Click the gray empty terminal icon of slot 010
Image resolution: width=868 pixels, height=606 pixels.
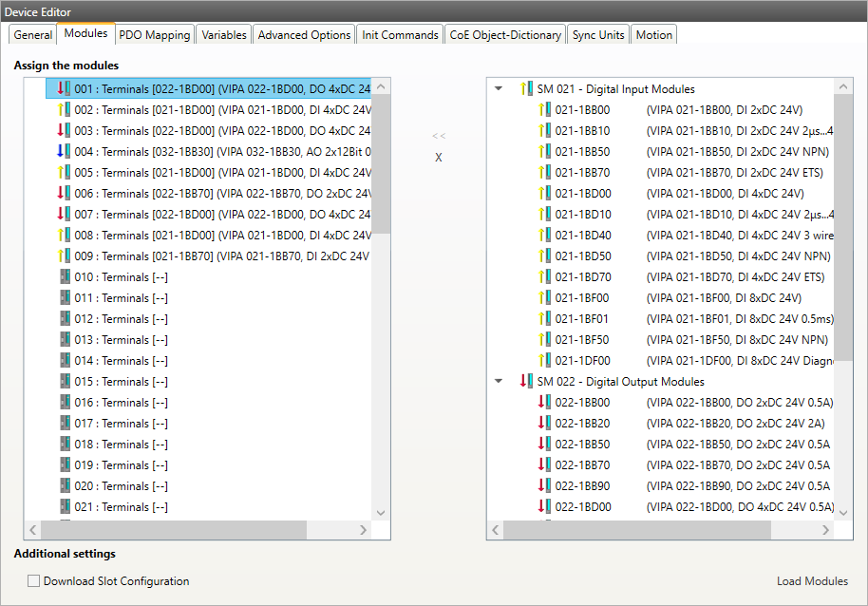(64, 276)
